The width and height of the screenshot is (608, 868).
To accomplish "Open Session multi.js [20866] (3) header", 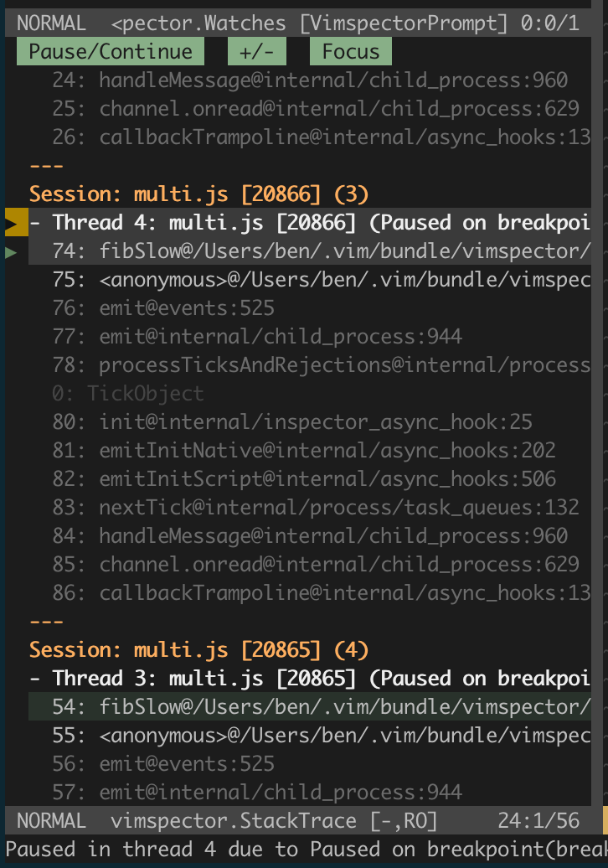I will tap(199, 194).
